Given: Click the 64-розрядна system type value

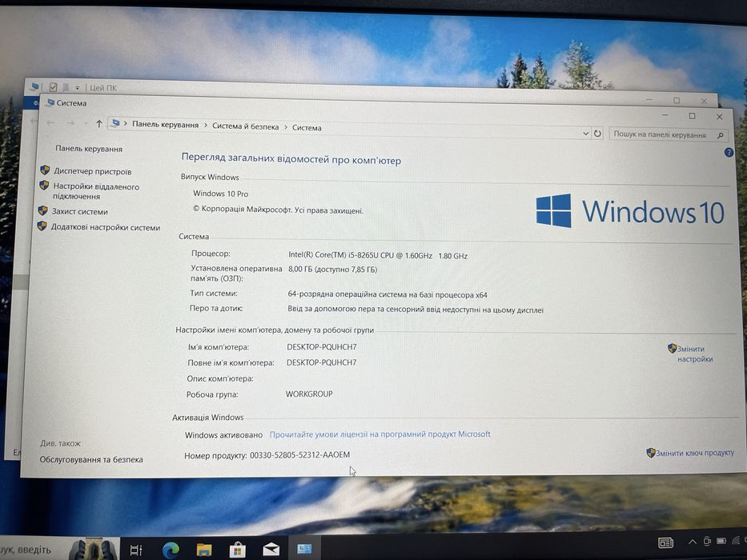Looking at the screenshot, I should click(x=388, y=294).
